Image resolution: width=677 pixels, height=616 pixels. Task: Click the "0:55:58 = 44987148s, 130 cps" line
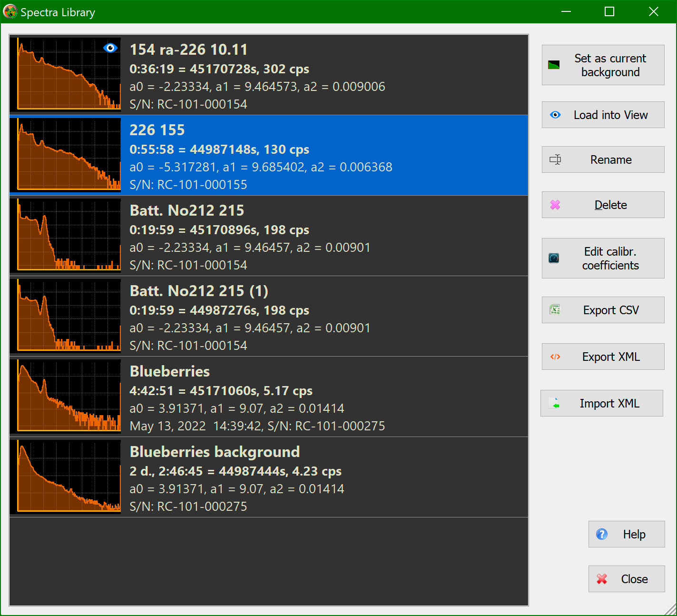pyautogui.click(x=219, y=149)
